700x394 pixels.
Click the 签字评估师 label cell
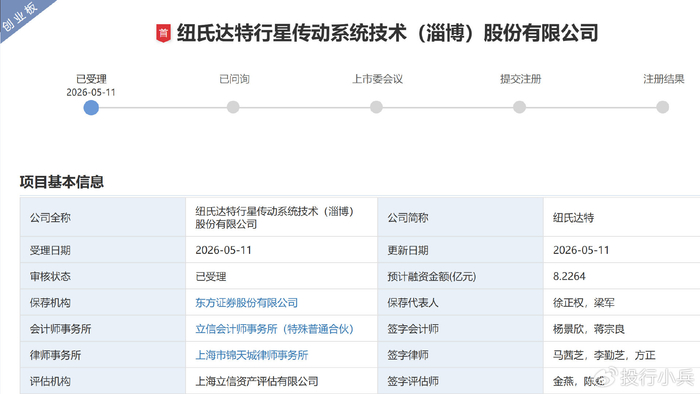[x=461, y=381]
